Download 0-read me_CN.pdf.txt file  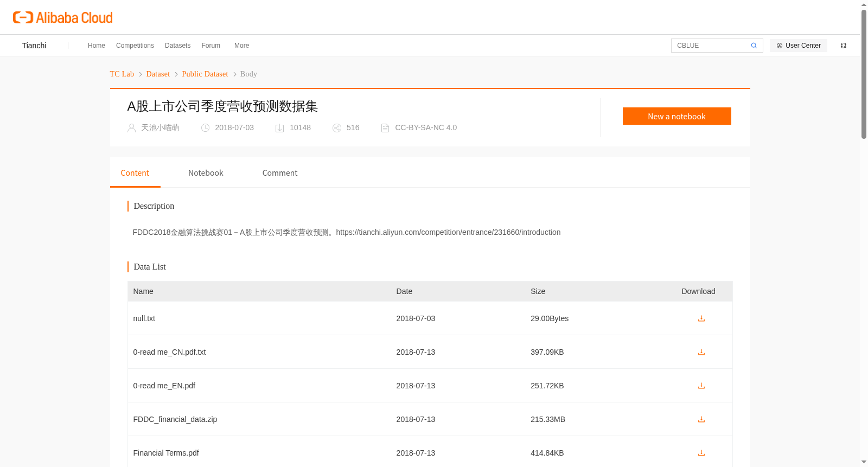click(x=701, y=352)
